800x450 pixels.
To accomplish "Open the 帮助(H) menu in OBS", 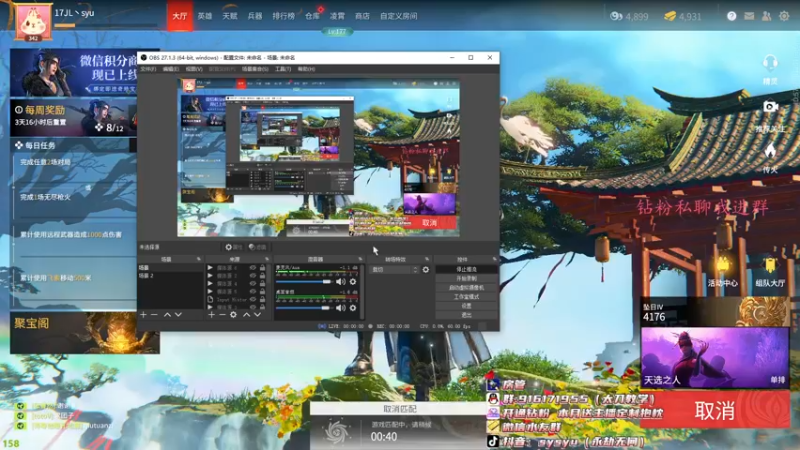I will point(306,69).
